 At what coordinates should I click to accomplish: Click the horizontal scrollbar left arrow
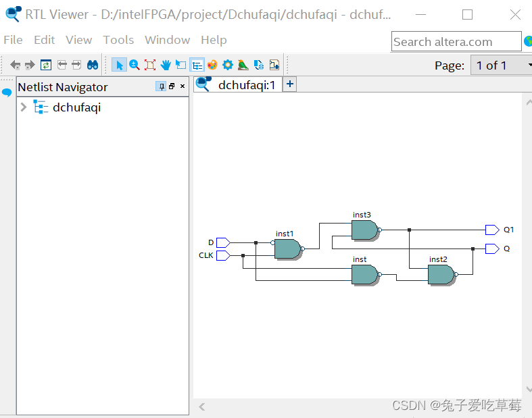click(x=202, y=407)
